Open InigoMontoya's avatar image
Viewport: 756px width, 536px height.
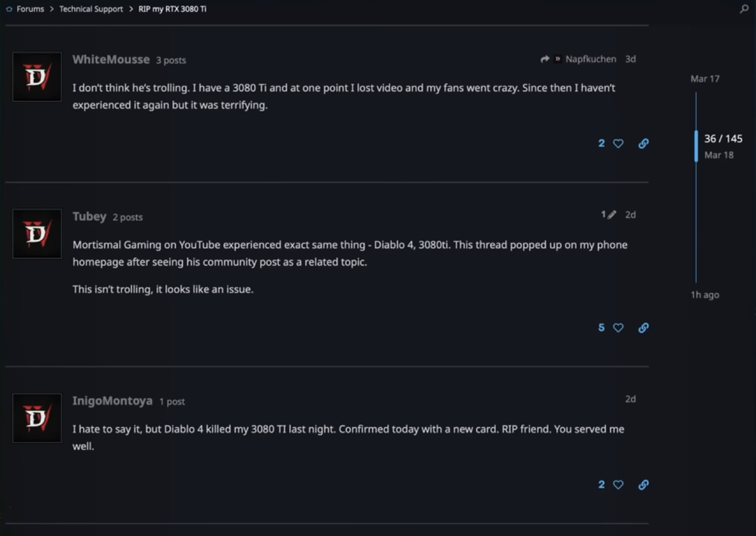[x=37, y=418]
